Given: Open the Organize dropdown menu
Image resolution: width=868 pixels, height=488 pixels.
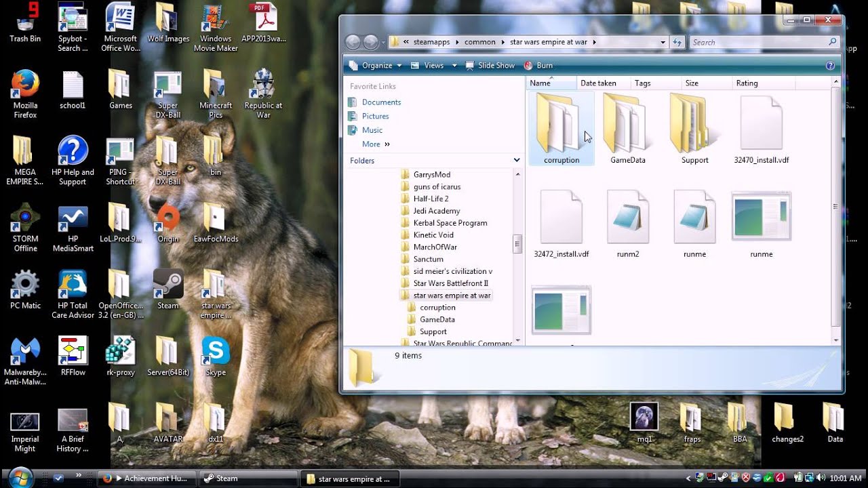Looking at the screenshot, I should [377, 66].
